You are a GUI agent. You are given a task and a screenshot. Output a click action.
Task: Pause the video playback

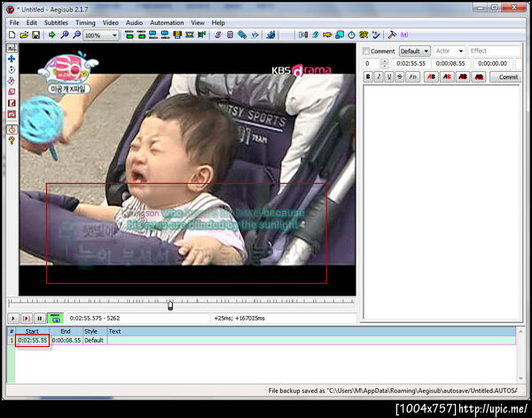point(40,319)
